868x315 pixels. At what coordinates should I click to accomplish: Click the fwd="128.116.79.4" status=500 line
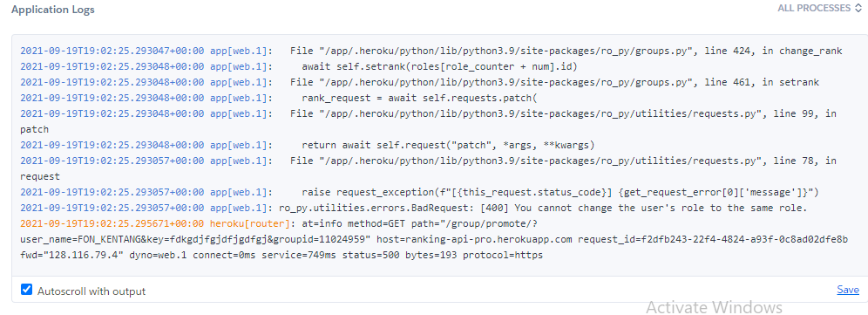coord(281,256)
